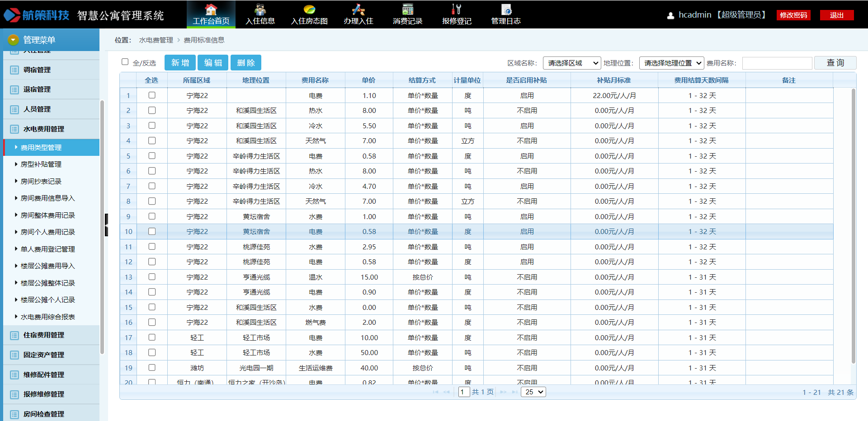Viewport: 868px width, 421px height.
Task: Click the sidebar collapse handle
Action: pos(106,225)
